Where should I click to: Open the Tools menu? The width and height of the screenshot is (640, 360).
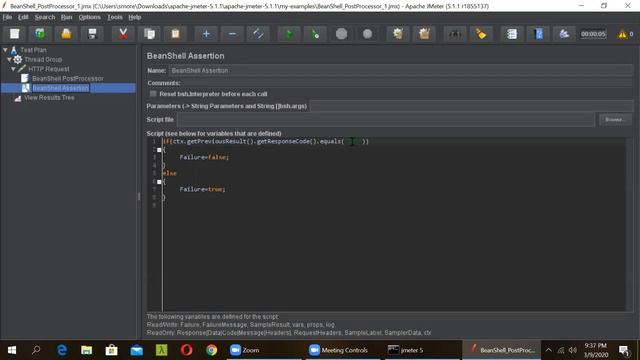tap(115, 17)
